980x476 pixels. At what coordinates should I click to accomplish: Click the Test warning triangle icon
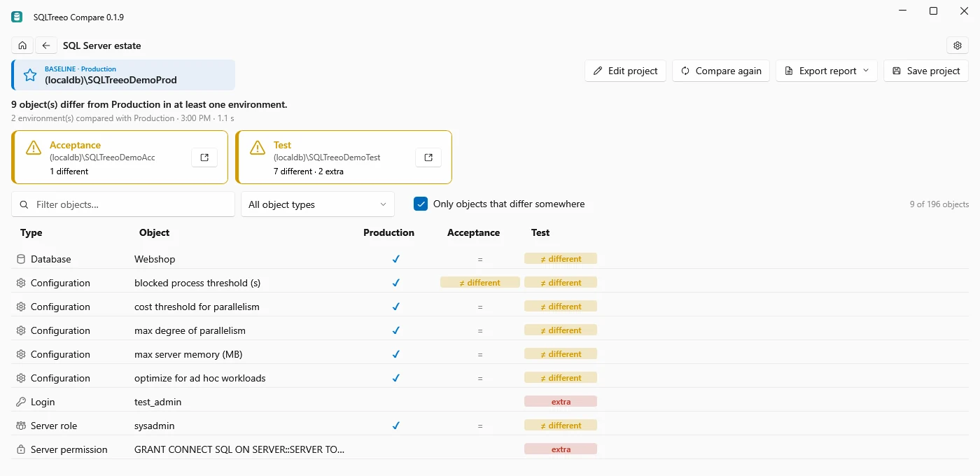(258, 148)
